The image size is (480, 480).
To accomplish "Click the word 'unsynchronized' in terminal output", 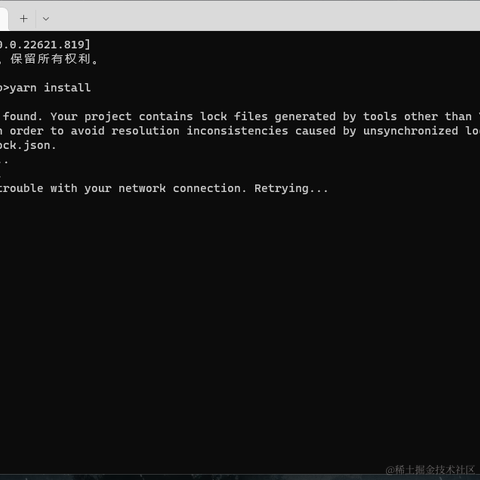I will tap(411, 131).
